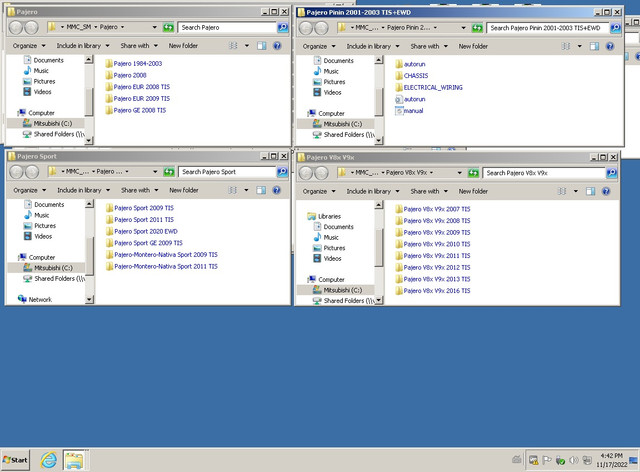Select Pajero Sport 2020 EWD folder
The width and height of the screenshot is (640, 472).
click(x=142, y=232)
